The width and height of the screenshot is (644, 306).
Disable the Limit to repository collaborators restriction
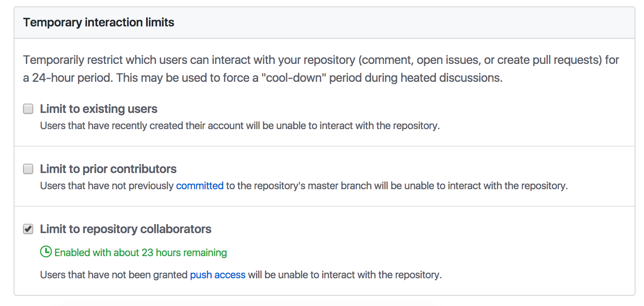(x=28, y=229)
